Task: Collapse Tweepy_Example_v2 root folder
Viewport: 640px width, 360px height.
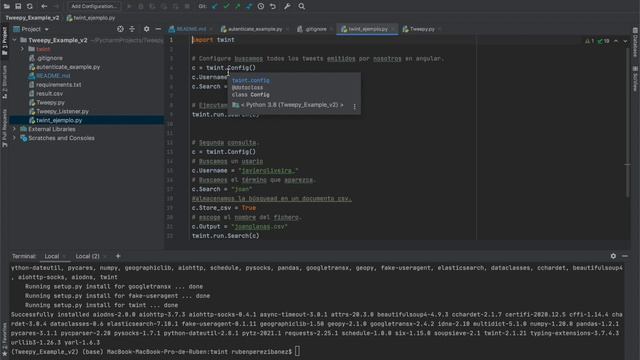Action: 15,40
